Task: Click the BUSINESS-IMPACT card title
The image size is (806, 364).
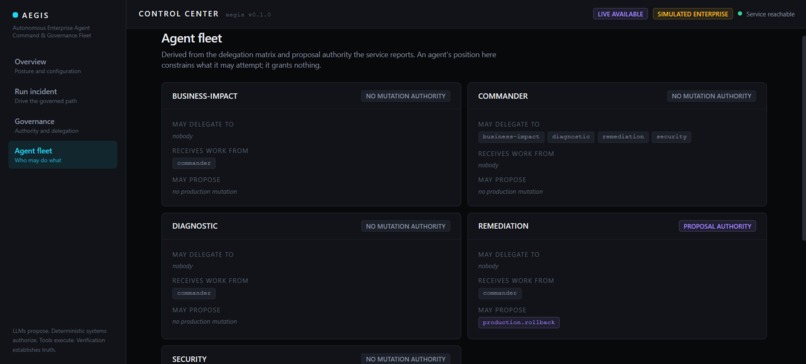Action: pyautogui.click(x=205, y=96)
